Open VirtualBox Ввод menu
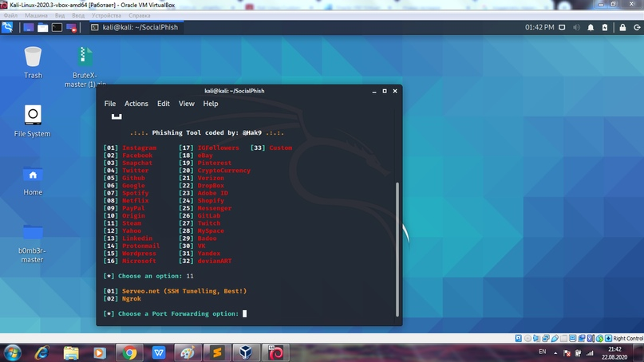Image resolution: width=644 pixels, height=362 pixels. pos(78,15)
